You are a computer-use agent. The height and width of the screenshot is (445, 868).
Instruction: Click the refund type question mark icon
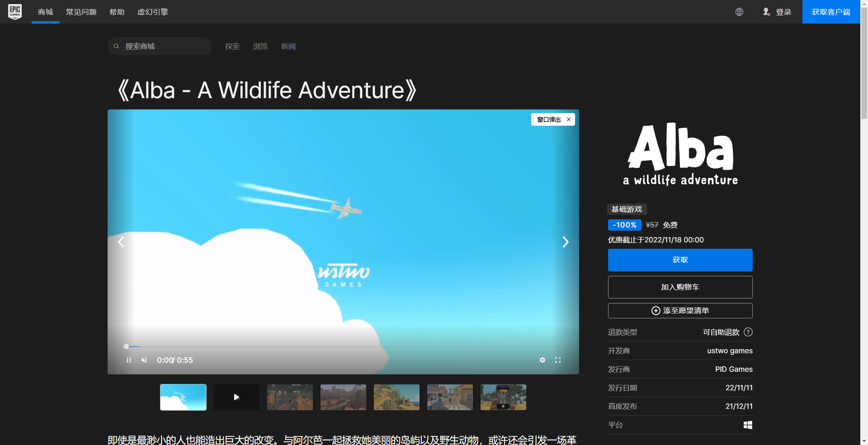(749, 332)
